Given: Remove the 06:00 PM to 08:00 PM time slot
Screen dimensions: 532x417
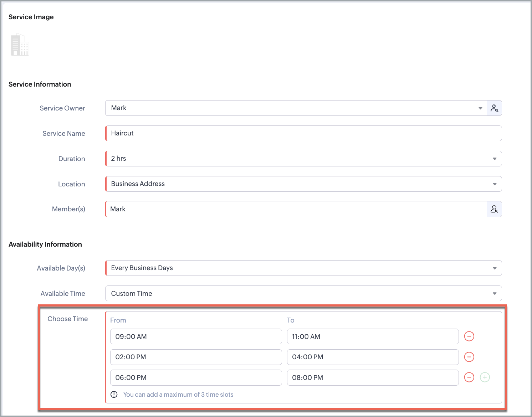Looking at the screenshot, I should [469, 377].
